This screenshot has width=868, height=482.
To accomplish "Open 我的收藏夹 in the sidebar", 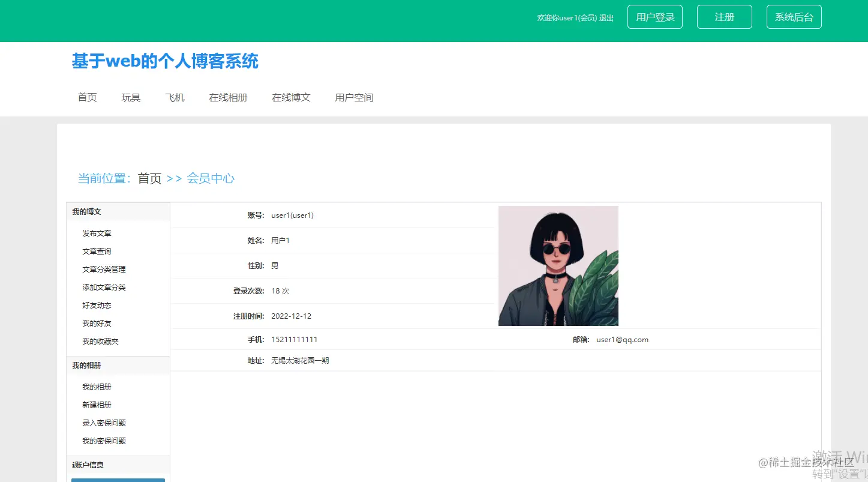I will tap(101, 342).
